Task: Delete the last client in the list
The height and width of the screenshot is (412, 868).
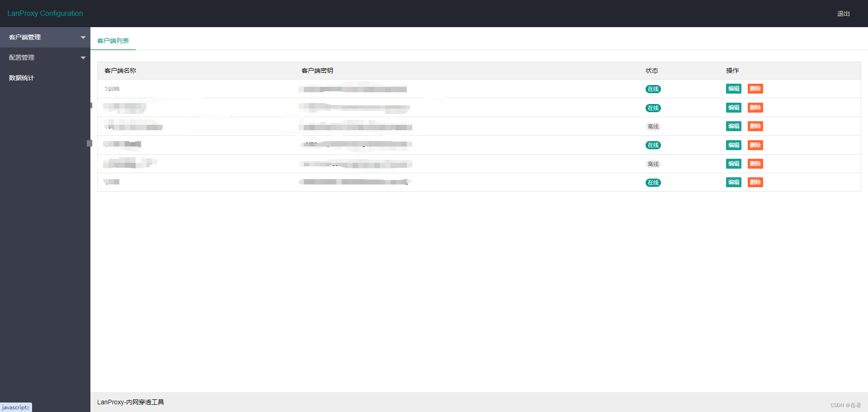Action: [755, 182]
